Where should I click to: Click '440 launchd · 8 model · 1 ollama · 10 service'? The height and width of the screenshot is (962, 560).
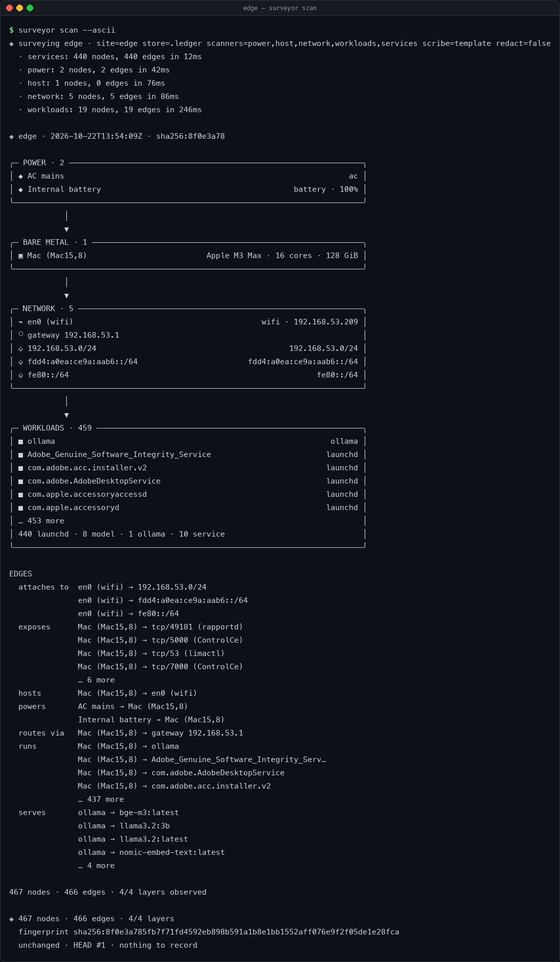[x=121, y=534]
